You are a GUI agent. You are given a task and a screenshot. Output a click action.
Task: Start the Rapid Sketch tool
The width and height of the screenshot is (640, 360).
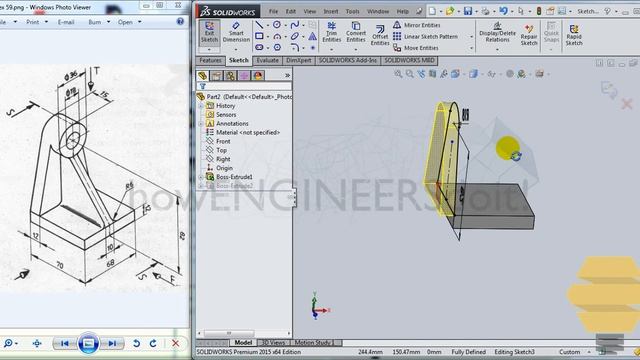tap(574, 35)
